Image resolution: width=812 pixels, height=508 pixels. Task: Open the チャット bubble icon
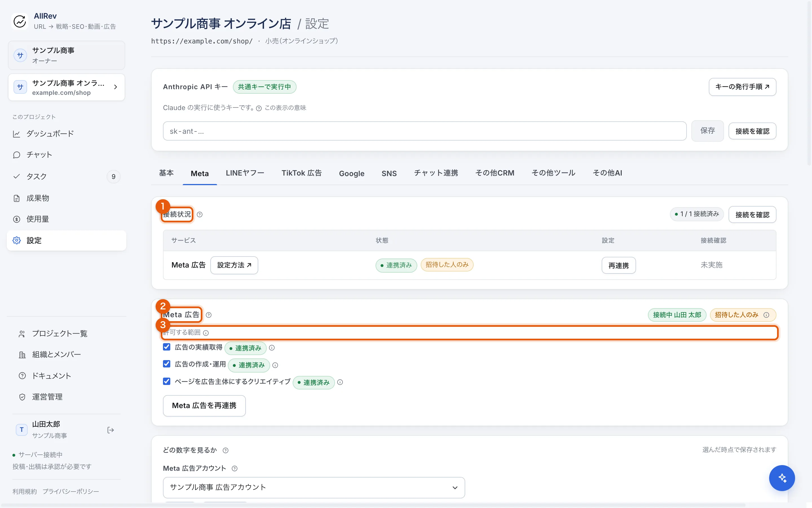pyautogui.click(x=16, y=155)
